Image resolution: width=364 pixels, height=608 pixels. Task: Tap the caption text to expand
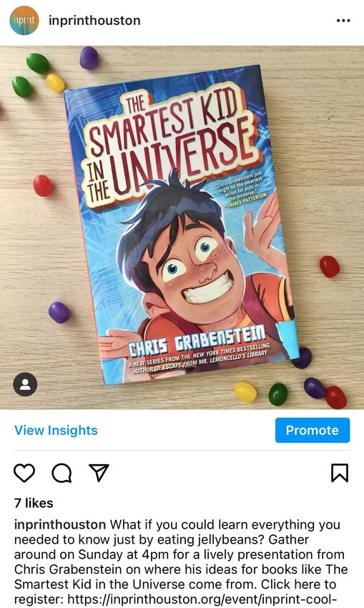(181, 562)
